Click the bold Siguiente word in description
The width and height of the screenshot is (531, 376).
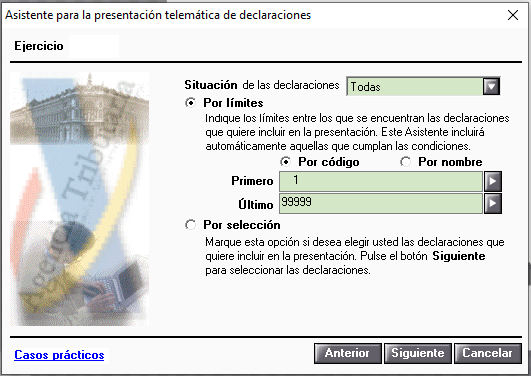tap(459, 256)
